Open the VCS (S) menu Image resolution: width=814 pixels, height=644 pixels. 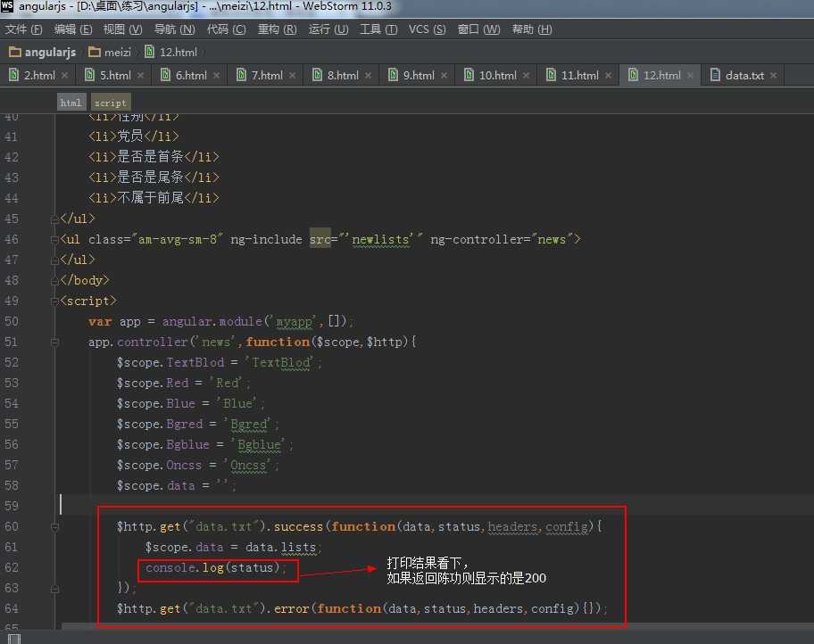pos(427,29)
